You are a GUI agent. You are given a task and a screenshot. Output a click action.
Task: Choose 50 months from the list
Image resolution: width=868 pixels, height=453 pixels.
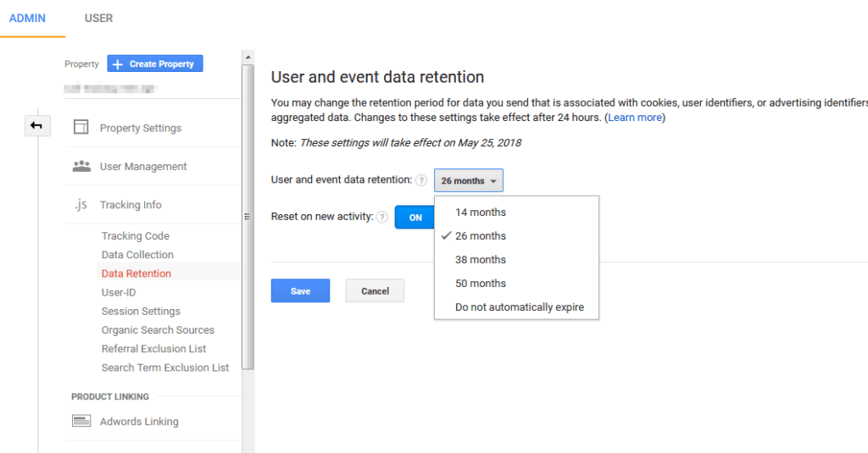(x=516, y=284)
